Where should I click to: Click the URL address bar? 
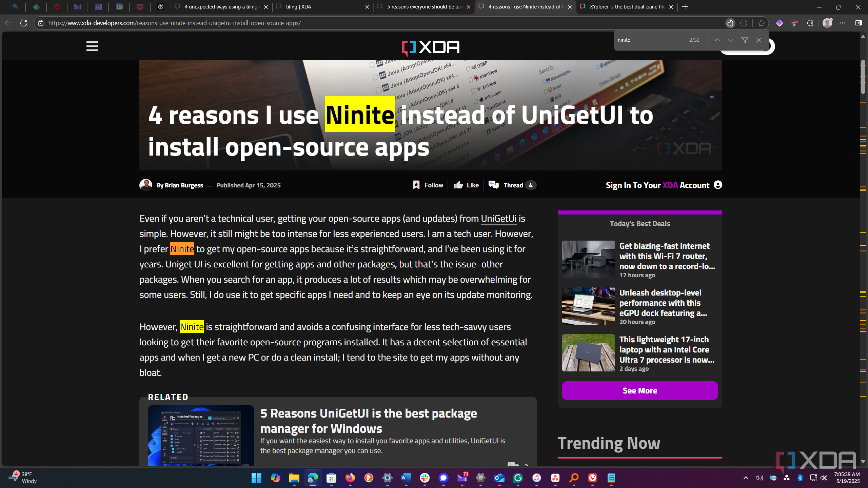click(x=380, y=23)
